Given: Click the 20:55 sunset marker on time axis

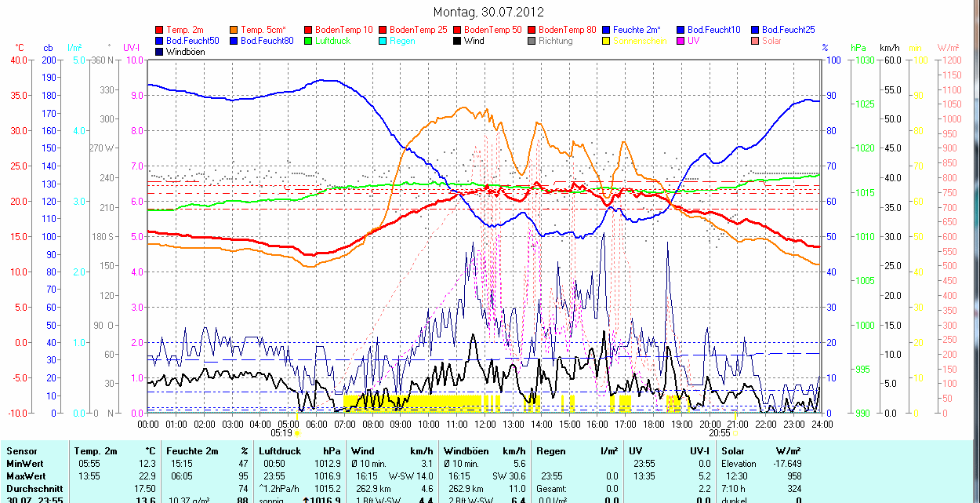Looking at the screenshot, I should pyautogui.click(x=720, y=432).
